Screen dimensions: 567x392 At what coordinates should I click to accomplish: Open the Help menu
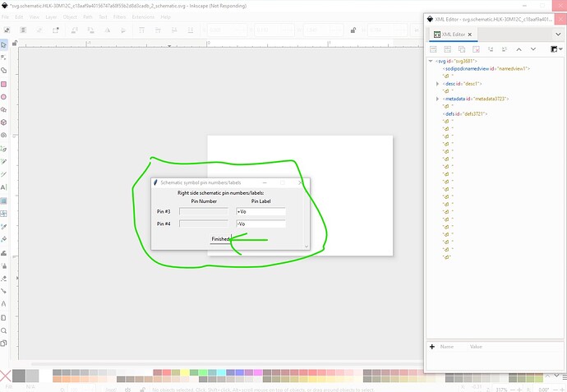(x=165, y=17)
